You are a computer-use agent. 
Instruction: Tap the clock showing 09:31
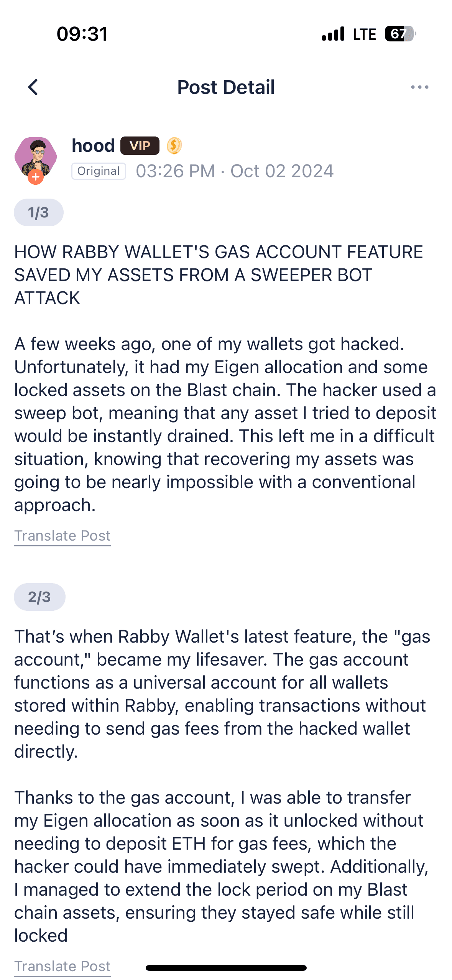[x=82, y=34]
